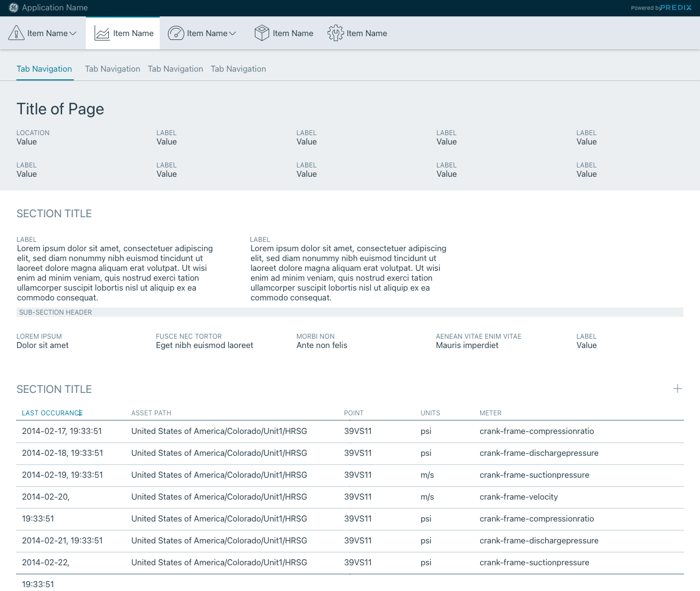Click the Meter column header
This screenshot has height=591, width=700.
pos(490,413)
